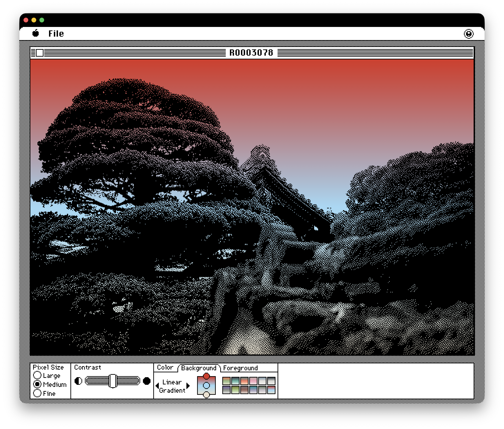Click the right arrow beside Linear Gradient
This screenshot has height=429, width=504.
tap(188, 386)
